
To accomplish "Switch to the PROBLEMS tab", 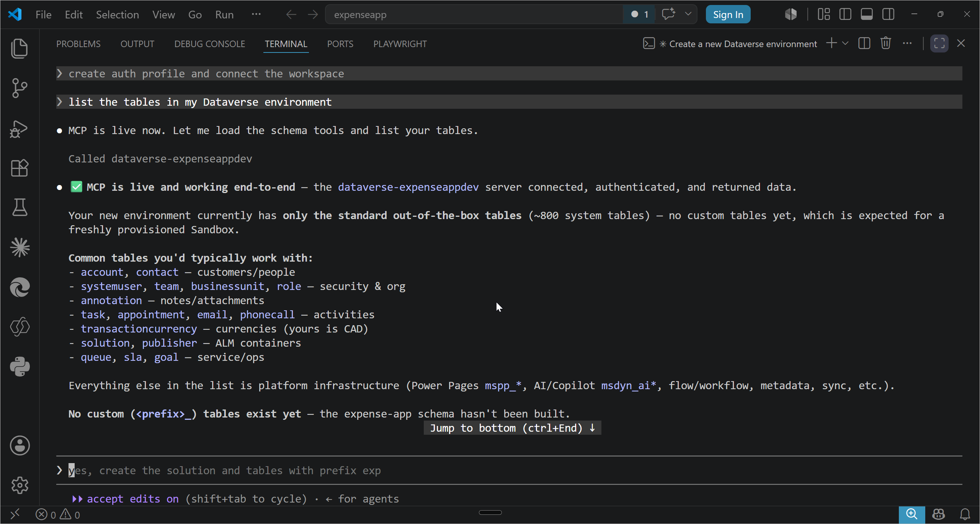I will 78,44.
